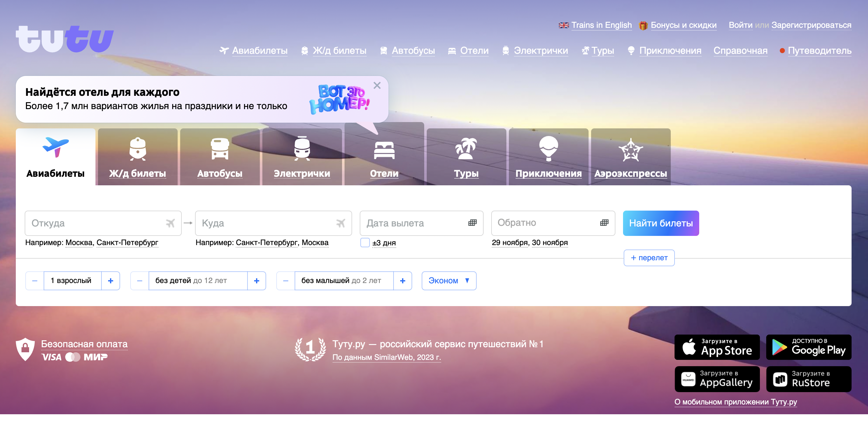Decrease infants under 2 count
Viewport: 868px width, 425px height.
286,281
